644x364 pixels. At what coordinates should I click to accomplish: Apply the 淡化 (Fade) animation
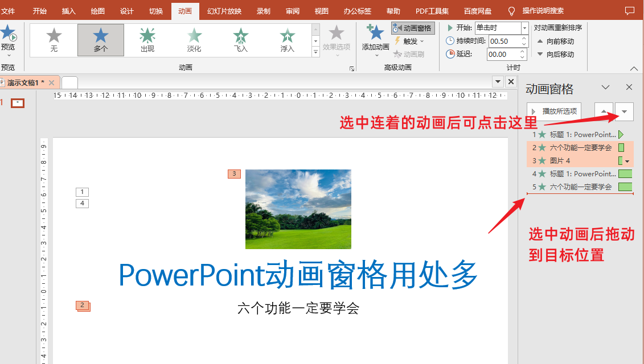194,40
